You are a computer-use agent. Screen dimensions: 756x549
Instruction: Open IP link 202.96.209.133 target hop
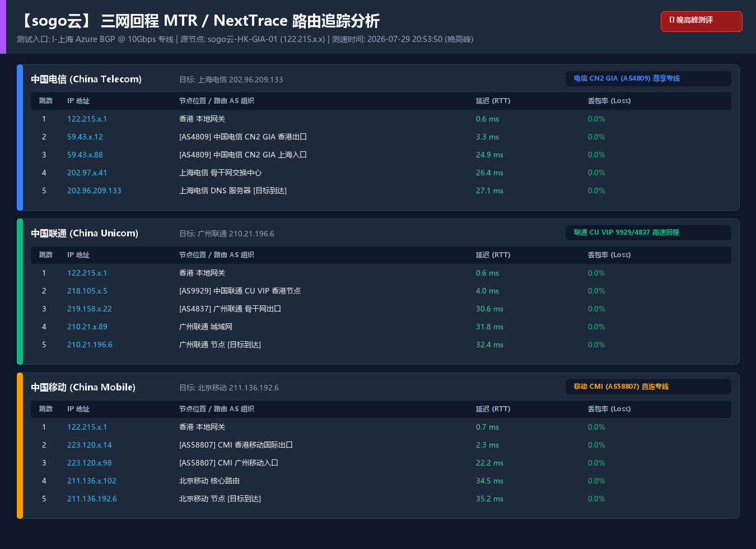tap(94, 190)
